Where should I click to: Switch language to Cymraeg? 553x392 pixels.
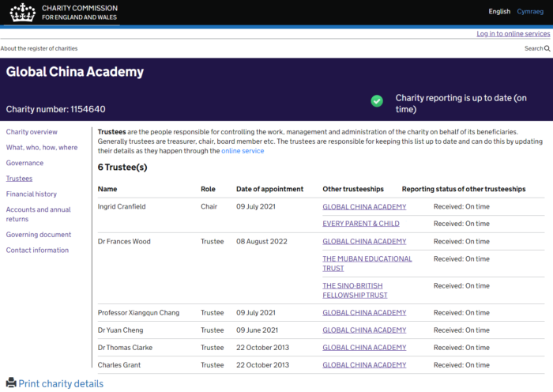click(530, 12)
